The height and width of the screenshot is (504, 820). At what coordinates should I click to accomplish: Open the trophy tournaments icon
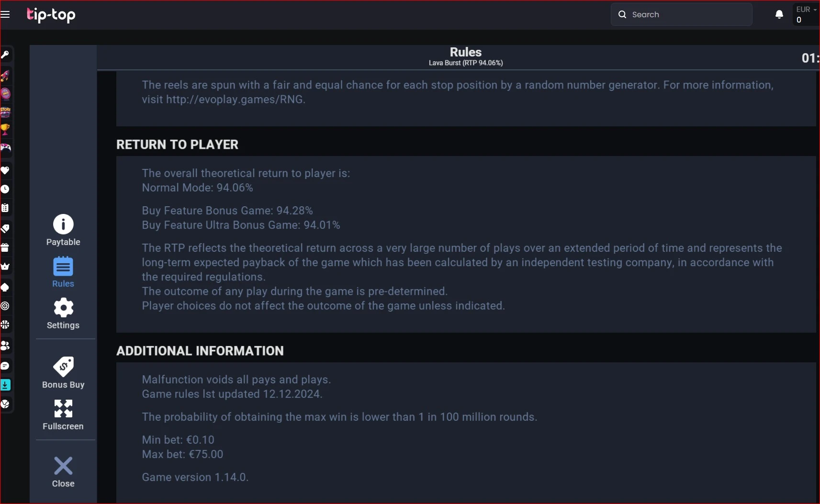tap(5, 129)
